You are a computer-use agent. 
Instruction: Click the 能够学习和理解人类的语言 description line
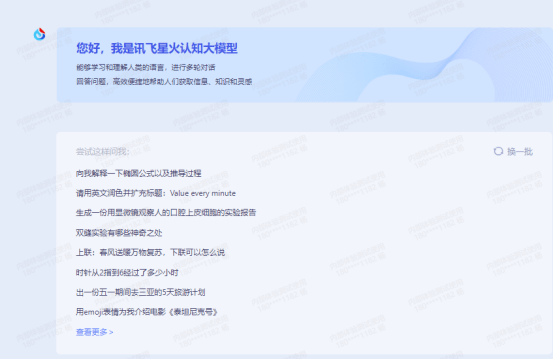click(146, 67)
